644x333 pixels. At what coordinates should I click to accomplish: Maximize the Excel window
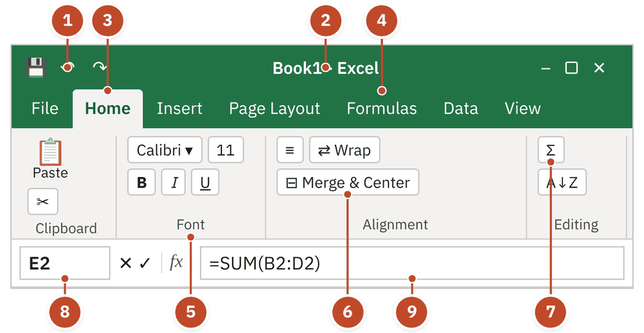coord(572,68)
